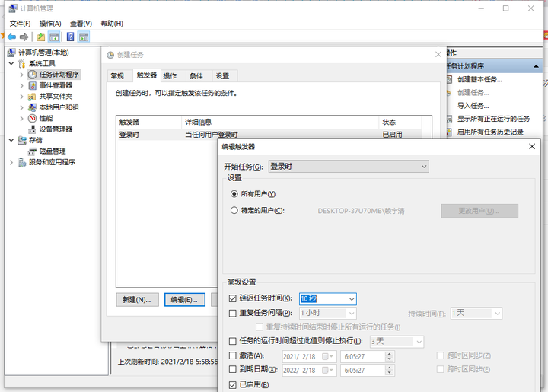Enable the 到期日期 checkbox
This screenshot has width=548, height=392.
pos(233,370)
